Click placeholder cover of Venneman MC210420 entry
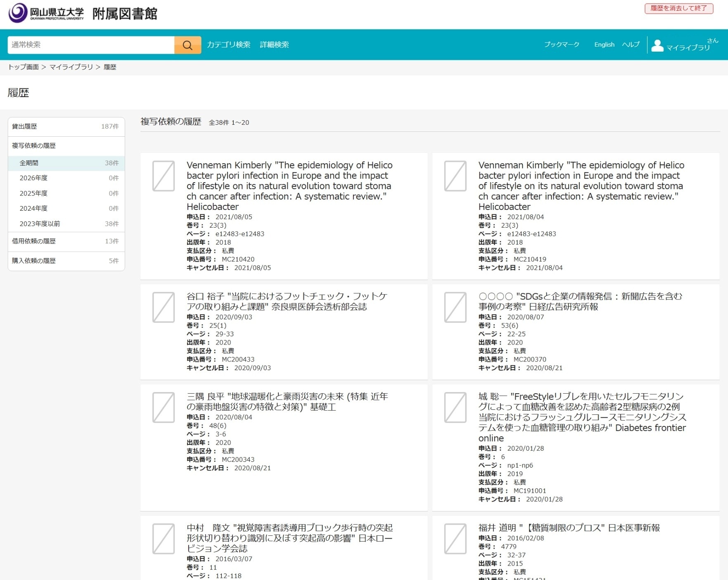 click(164, 176)
